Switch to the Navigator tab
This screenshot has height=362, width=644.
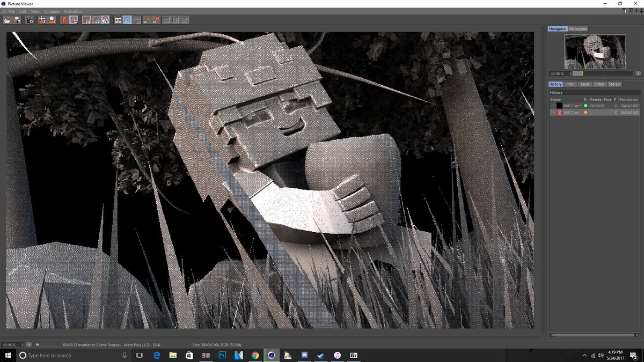pos(558,29)
